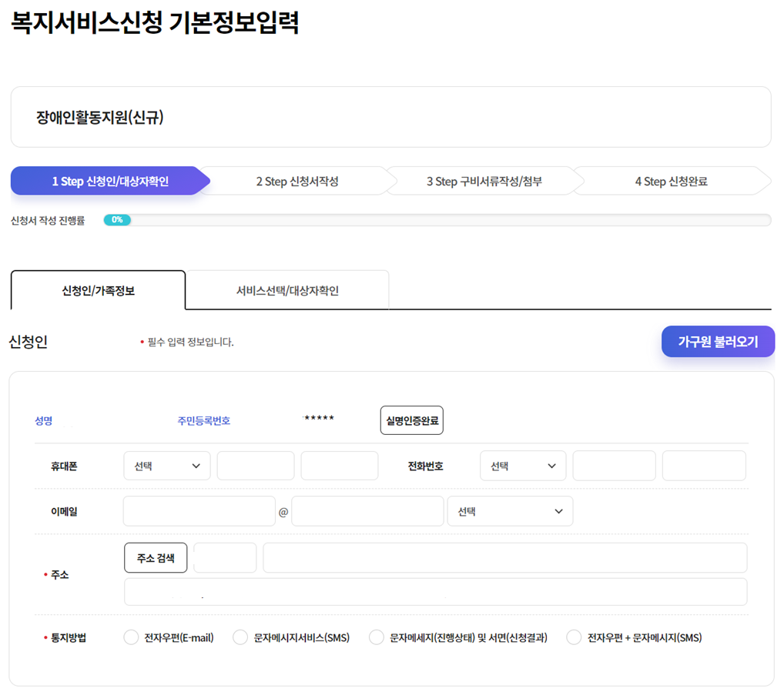Screen dimensions: 784x692
Task: Select 문자메시지서비스(SMS) notification option
Action: coord(240,637)
